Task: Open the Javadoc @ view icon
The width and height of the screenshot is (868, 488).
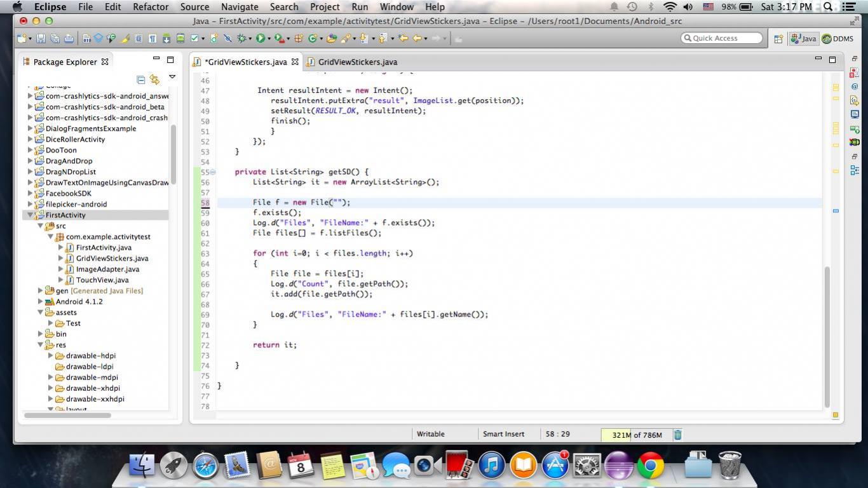Action: [x=855, y=87]
